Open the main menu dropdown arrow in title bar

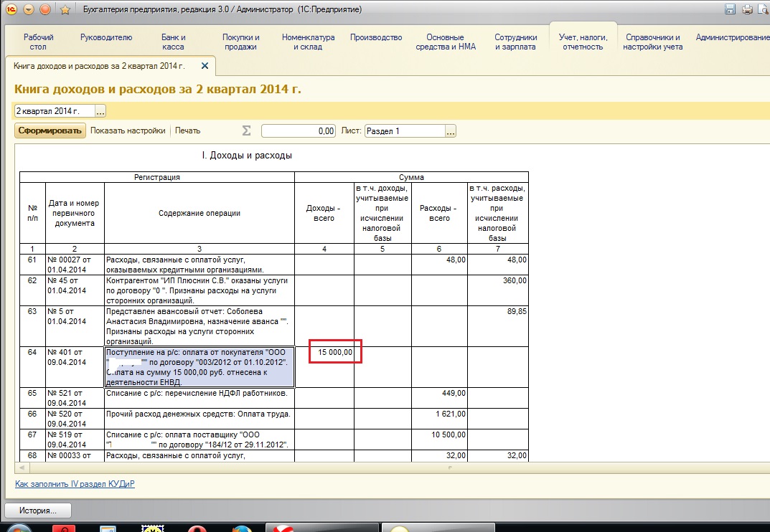[29, 9]
